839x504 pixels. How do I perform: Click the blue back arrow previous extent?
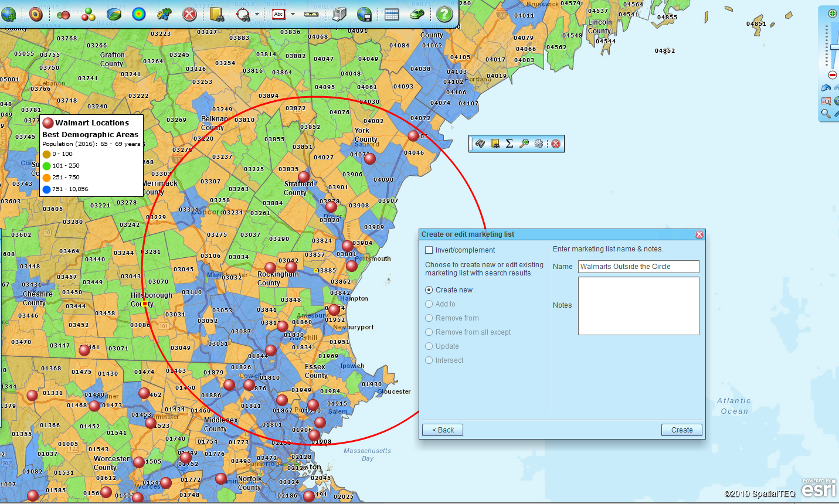tap(826, 88)
